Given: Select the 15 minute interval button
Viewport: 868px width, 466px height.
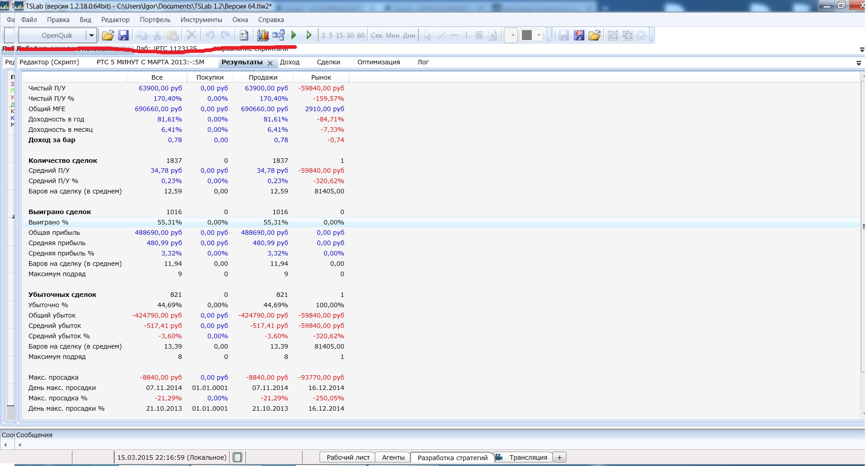Looking at the screenshot, I should [x=339, y=36].
